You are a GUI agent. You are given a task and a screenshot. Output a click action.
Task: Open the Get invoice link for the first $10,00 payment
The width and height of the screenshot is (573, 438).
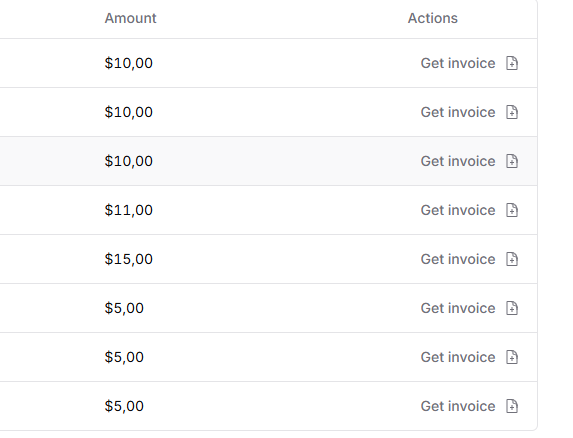pyautogui.click(x=458, y=63)
